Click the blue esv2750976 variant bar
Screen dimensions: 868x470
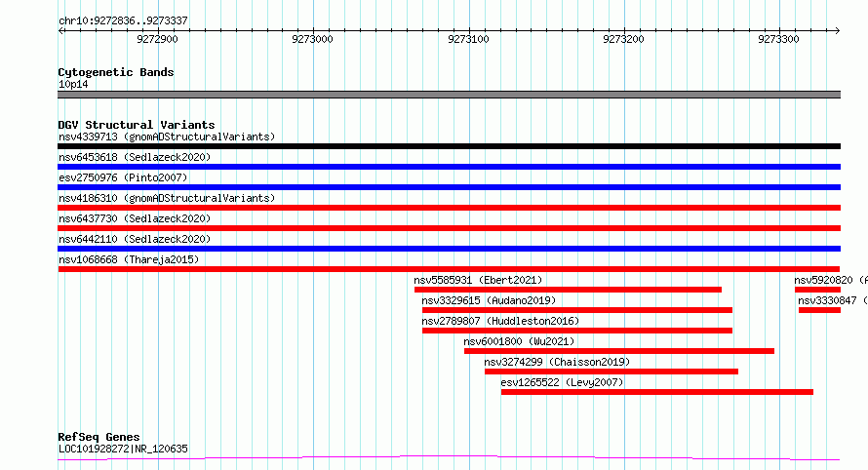(x=449, y=187)
